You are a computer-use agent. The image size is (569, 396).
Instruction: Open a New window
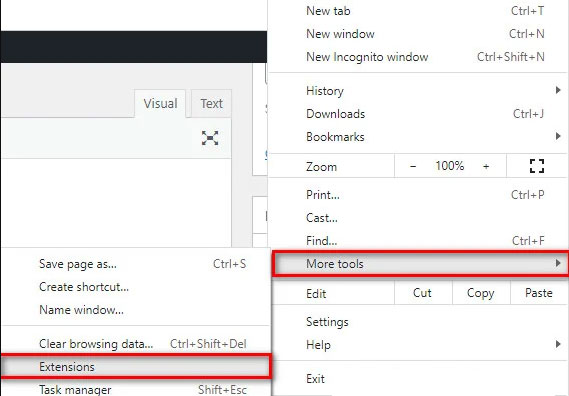coord(418,34)
